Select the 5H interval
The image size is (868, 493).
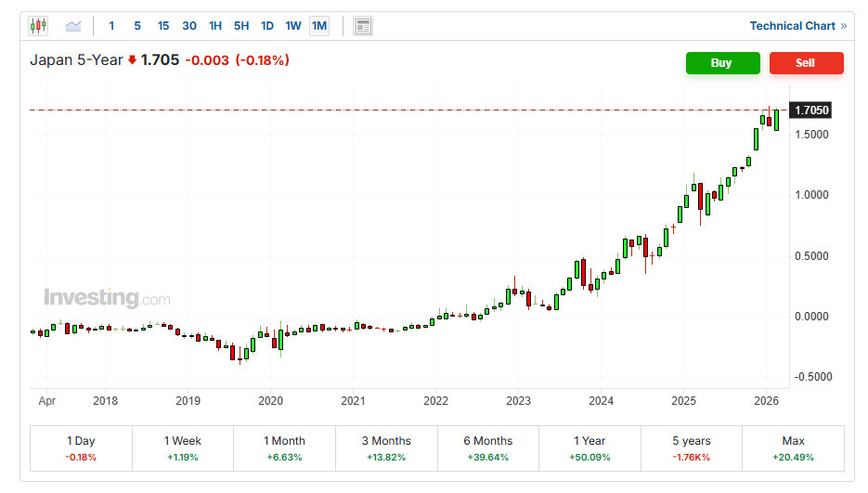tap(241, 26)
